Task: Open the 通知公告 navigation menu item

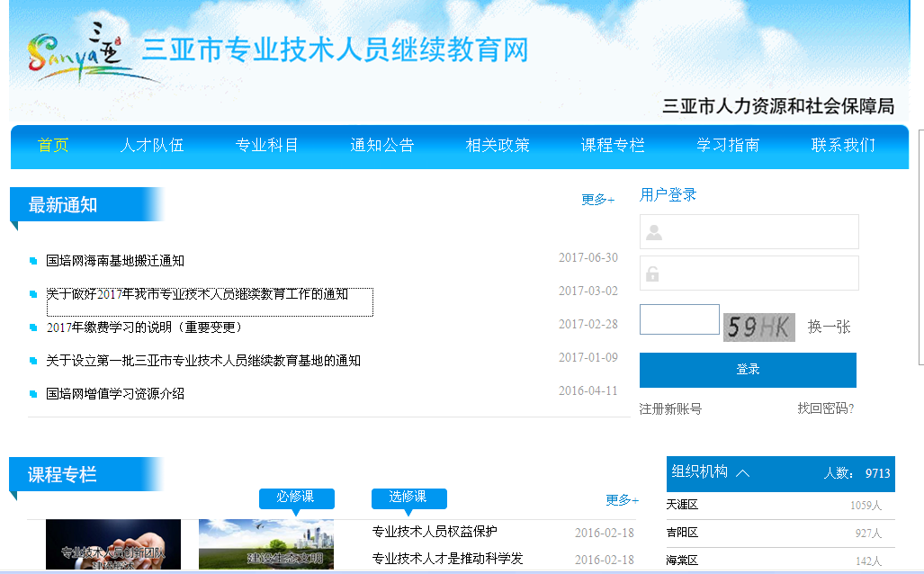Action: (382, 146)
